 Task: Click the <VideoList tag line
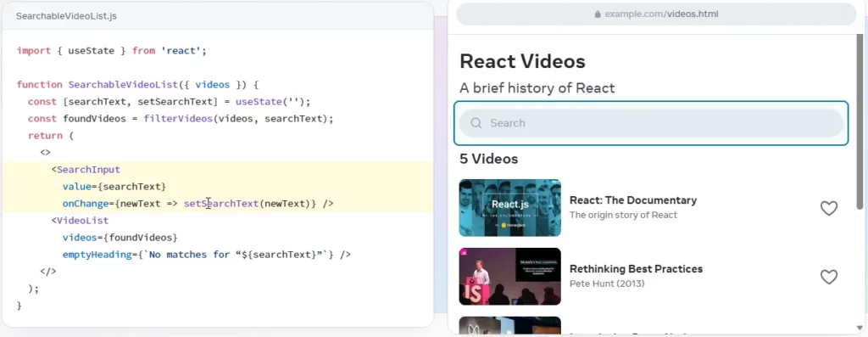coord(80,221)
